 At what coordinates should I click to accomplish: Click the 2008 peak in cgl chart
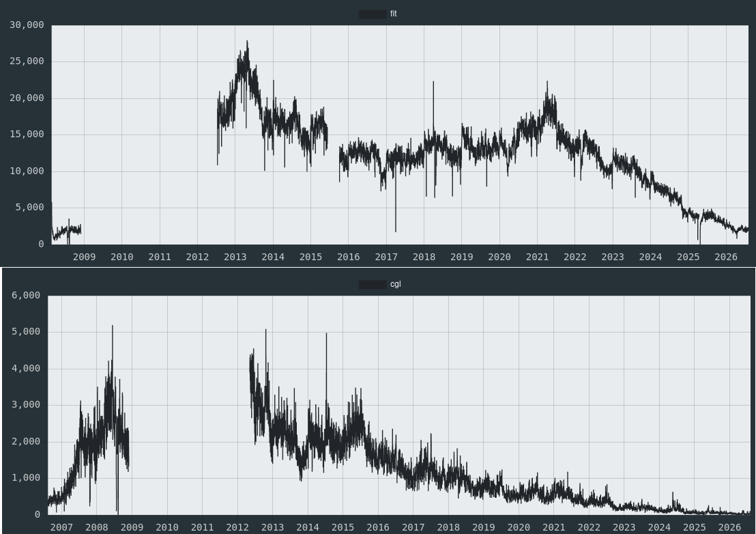[x=113, y=326]
